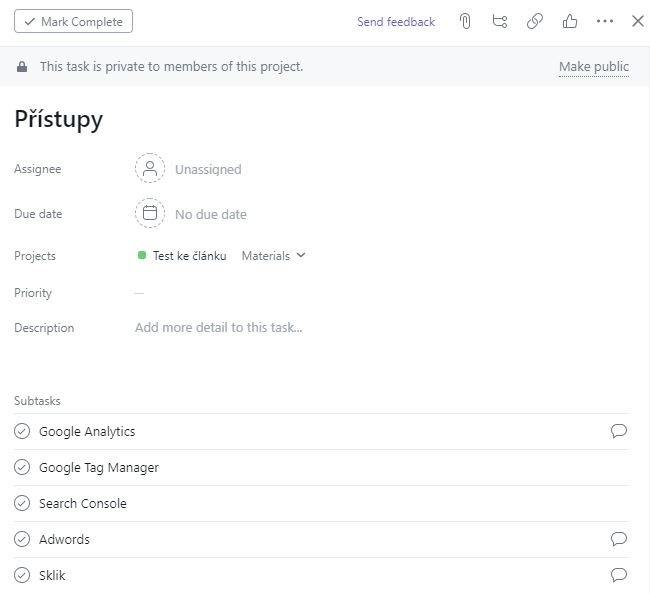Open comment bubble on Google Analytics subtask
Screen dimensions: 650x593
coord(618,431)
